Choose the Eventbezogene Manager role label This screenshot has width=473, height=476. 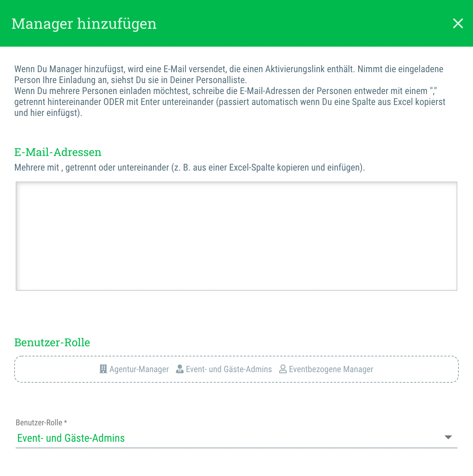coord(331,369)
